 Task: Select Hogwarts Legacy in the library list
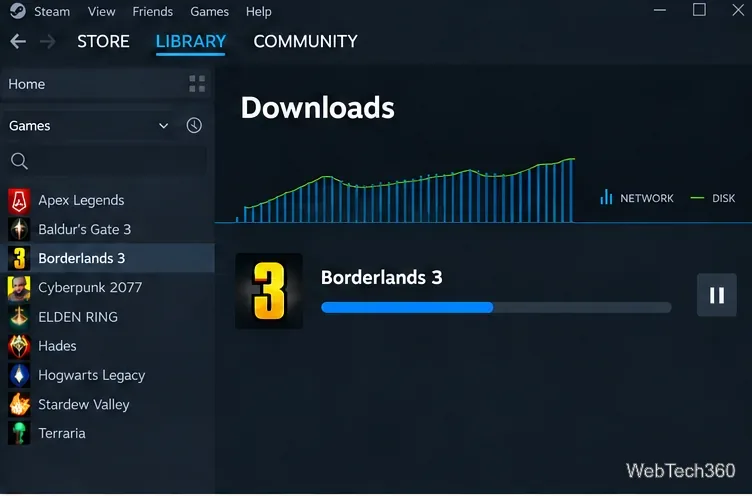tap(107, 376)
